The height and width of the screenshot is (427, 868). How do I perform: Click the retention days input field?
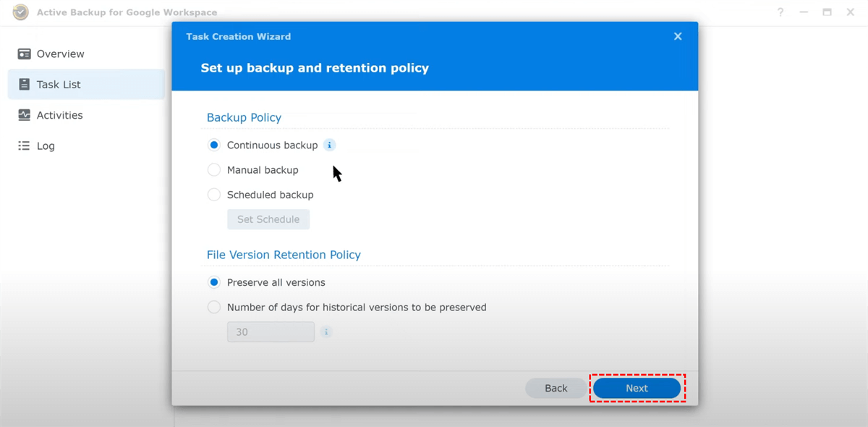[271, 332]
